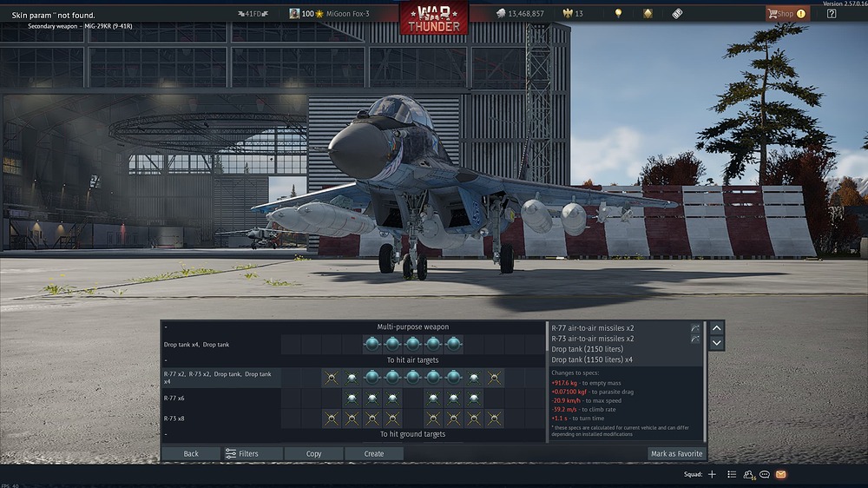The image size is (868, 488).
Task: Mark the preset as Favorite
Action: click(x=676, y=453)
